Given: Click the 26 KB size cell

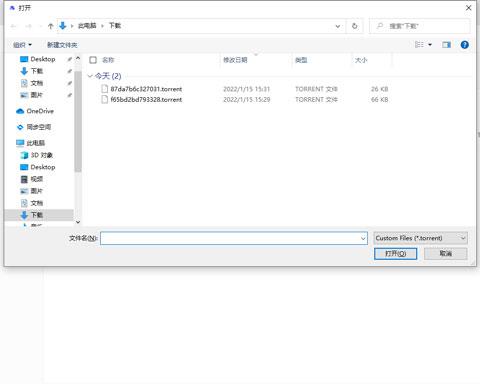Looking at the screenshot, I should (x=379, y=89).
